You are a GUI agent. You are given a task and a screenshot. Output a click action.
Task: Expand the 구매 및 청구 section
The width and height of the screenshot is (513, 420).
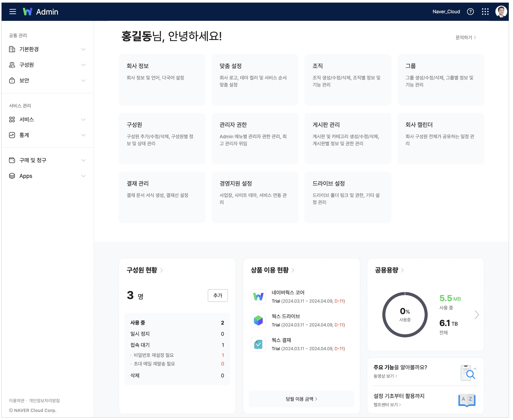coord(83,160)
